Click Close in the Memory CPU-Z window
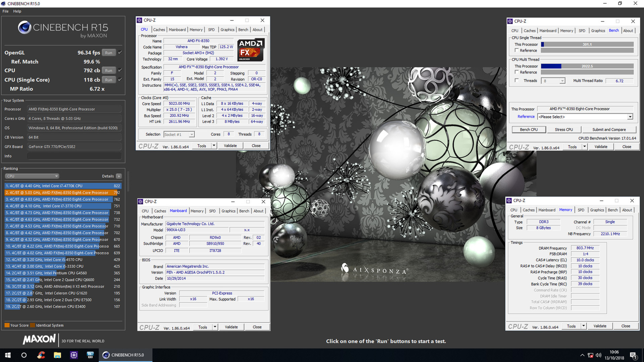Image resolution: width=644 pixels, height=362 pixels. click(x=626, y=326)
